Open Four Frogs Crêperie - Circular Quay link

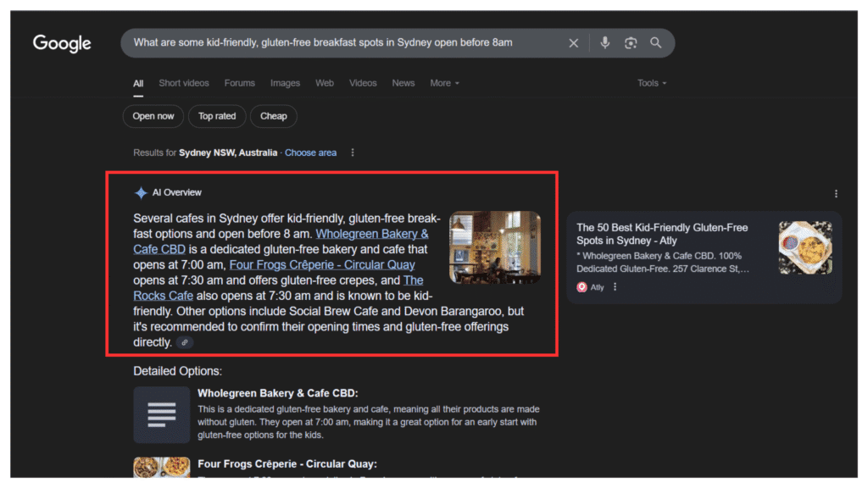click(x=322, y=265)
